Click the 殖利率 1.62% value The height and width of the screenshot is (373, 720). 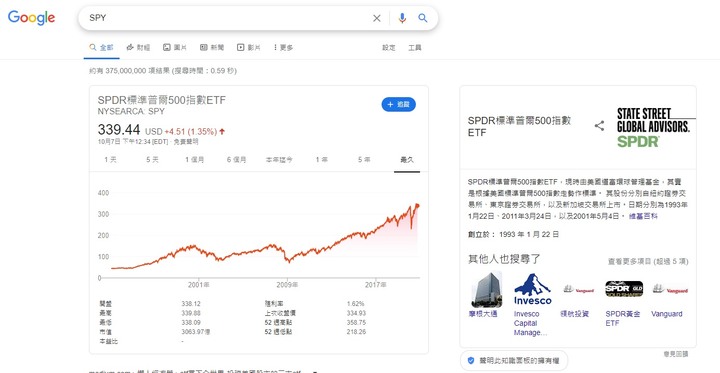(x=356, y=304)
